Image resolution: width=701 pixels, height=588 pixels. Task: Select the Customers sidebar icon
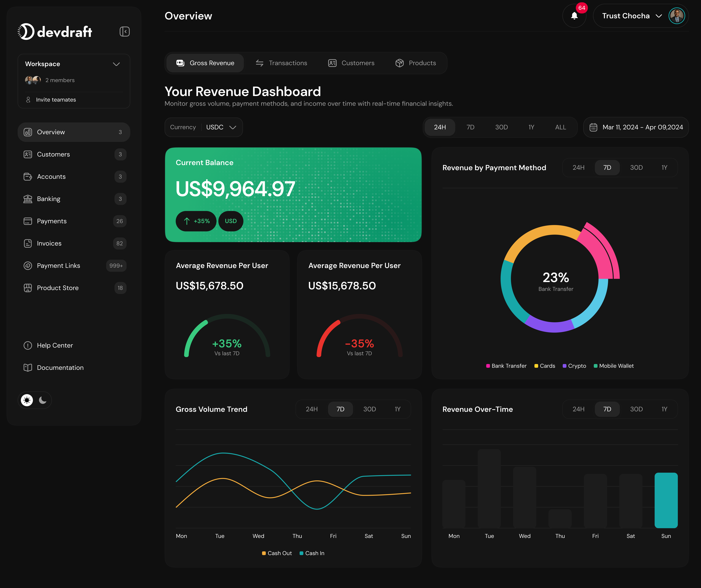tap(28, 154)
